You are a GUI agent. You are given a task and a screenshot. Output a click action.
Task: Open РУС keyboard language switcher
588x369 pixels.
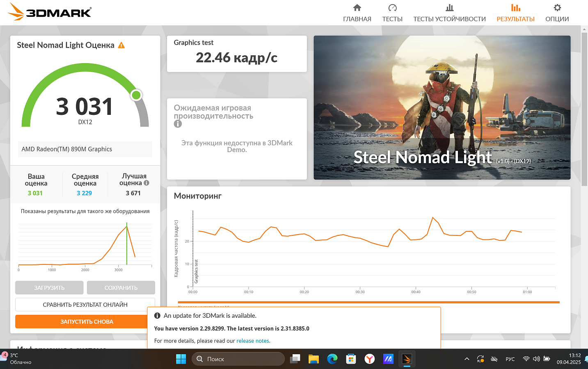tap(510, 359)
